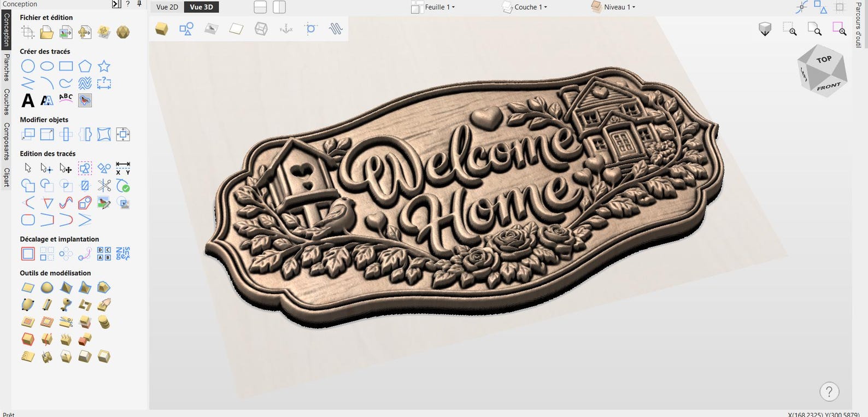
Task: Pick the draw polygon tool
Action: (85, 66)
